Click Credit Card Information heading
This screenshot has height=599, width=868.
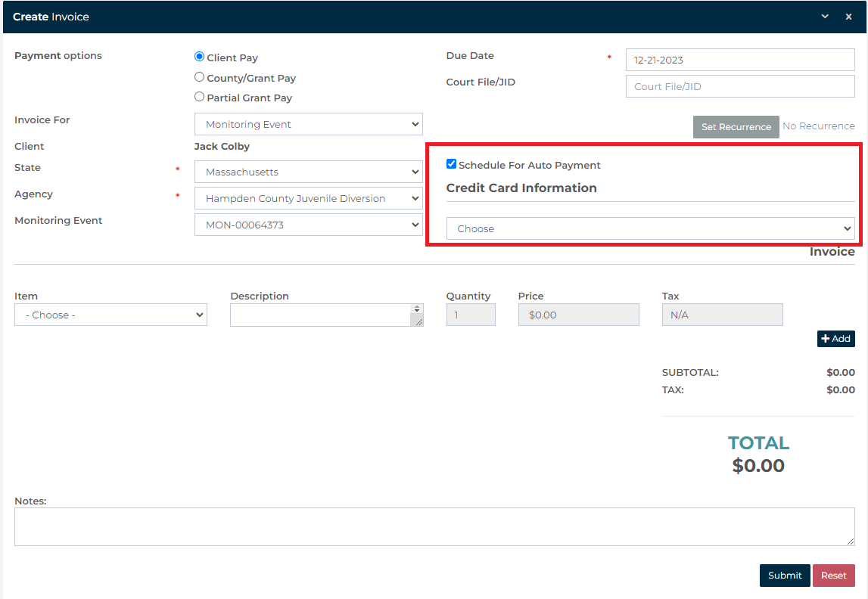[x=521, y=188]
